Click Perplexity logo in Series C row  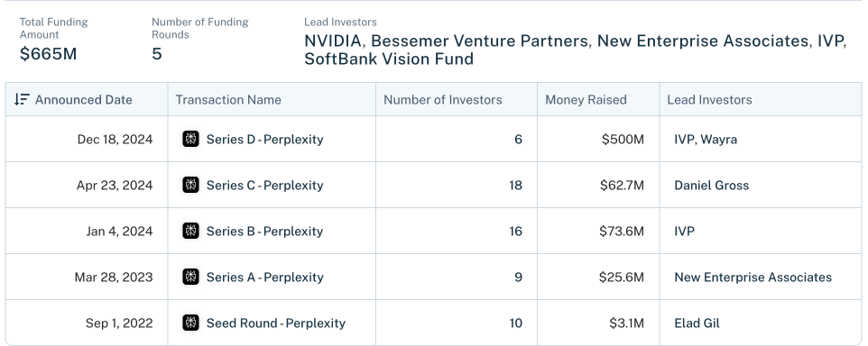(191, 185)
